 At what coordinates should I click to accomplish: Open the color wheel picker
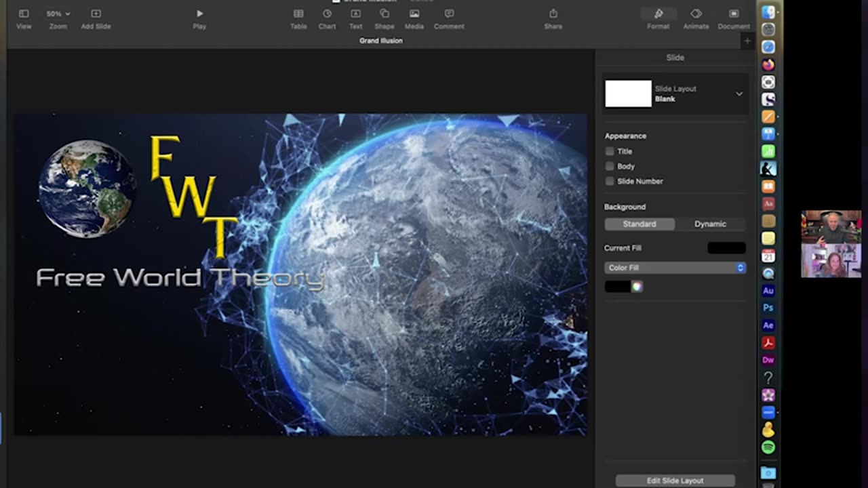point(637,287)
